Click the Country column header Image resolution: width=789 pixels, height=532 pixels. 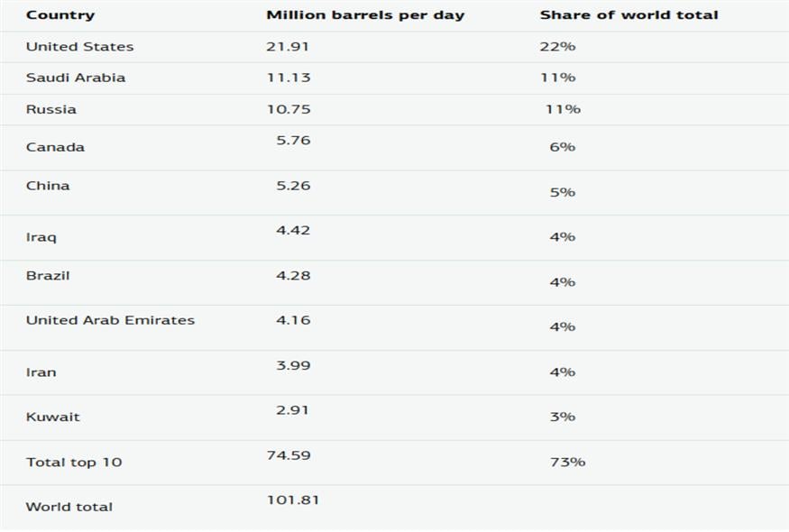point(60,15)
